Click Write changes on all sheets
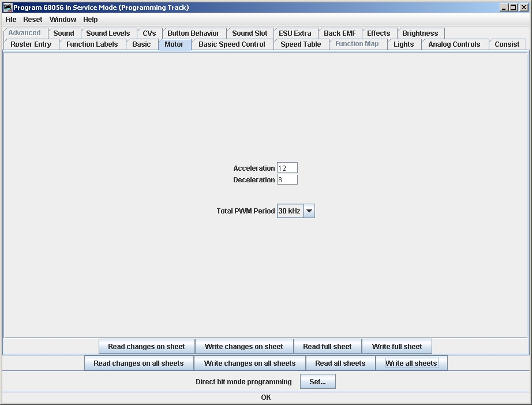 (x=250, y=363)
